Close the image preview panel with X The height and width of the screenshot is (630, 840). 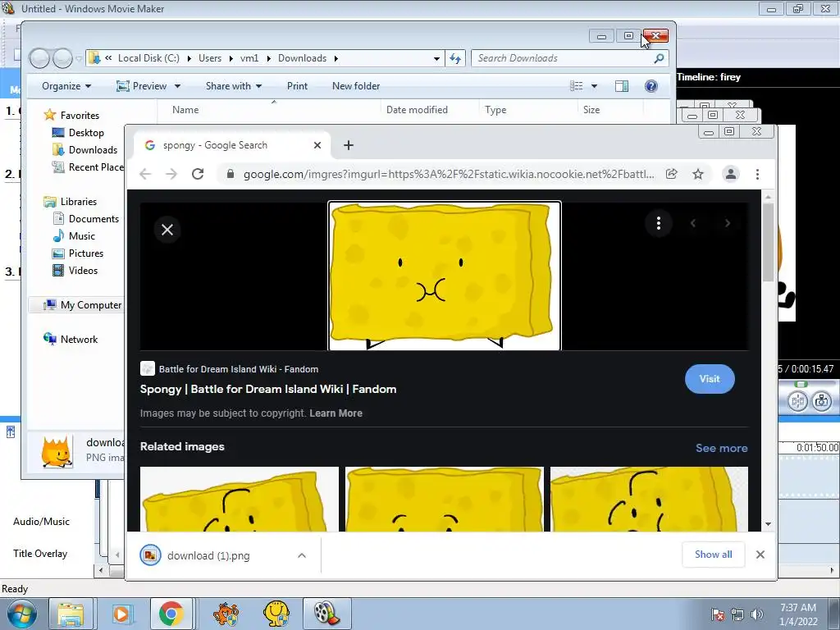(167, 230)
